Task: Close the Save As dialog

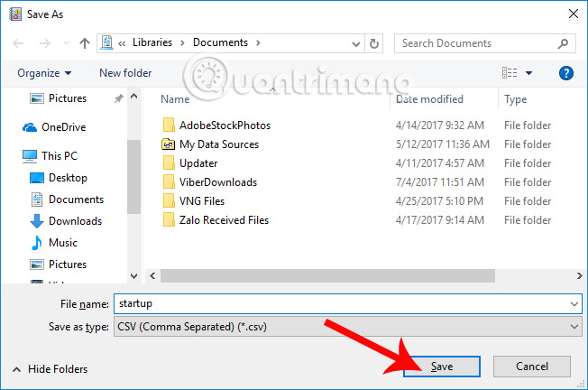Action: (574, 14)
